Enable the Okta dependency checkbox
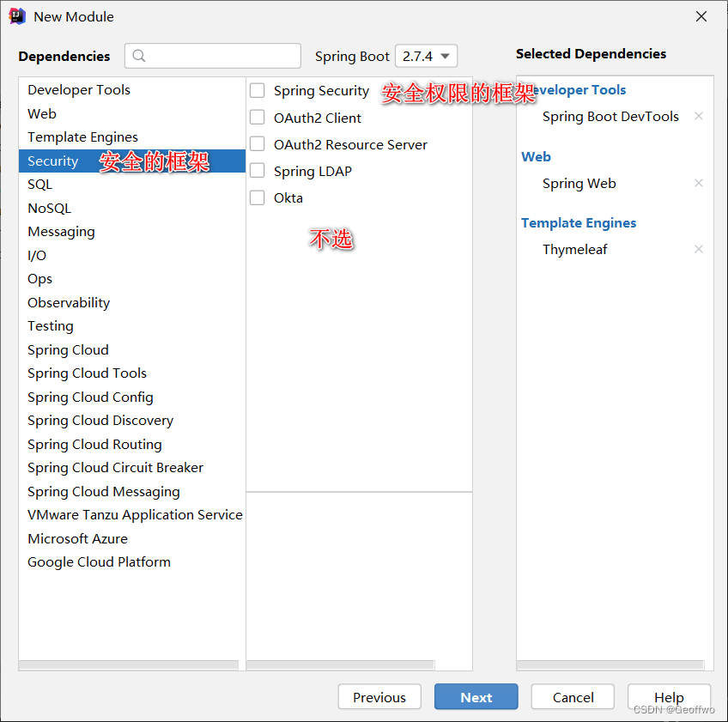Image resolution: width=728 pixels, height=722 pixels. (258, 197)
